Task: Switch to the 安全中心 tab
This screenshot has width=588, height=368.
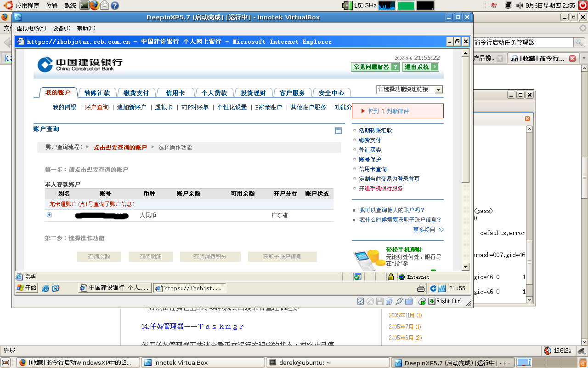Action: coord(331,93)
